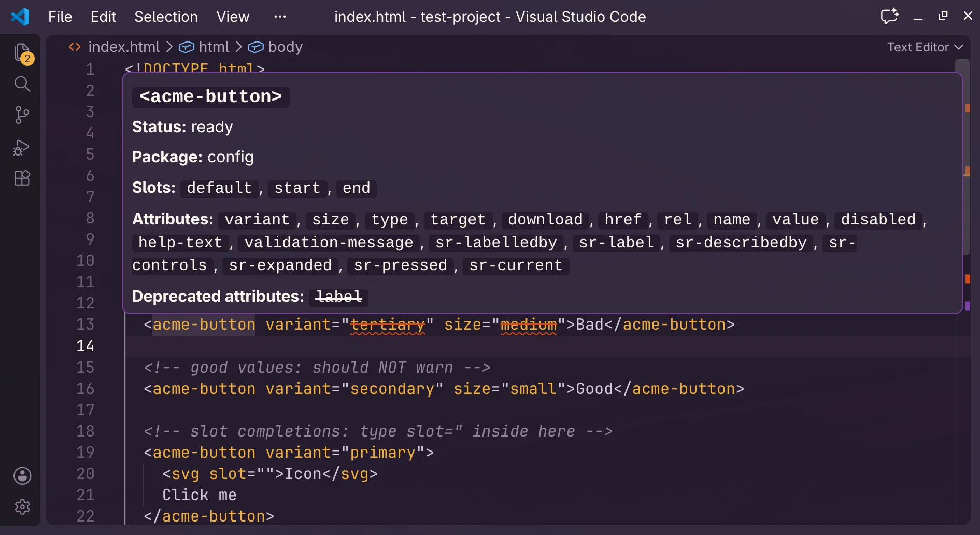Click the 'disabled' attribute in hover popup
The width and height of the screenshot is (980, 535).
click(x=878, y=220)
